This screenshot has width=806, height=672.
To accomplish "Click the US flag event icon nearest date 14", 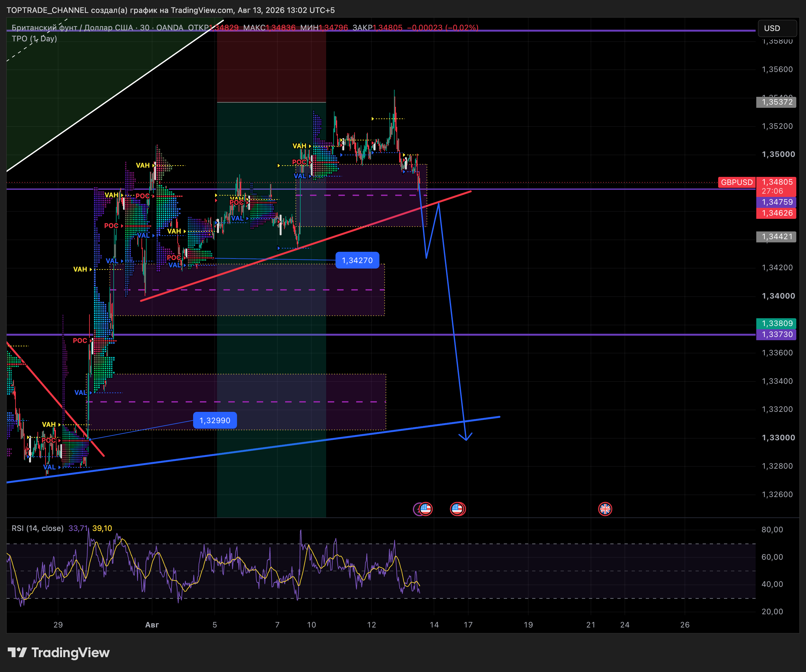I will [426, 509].
